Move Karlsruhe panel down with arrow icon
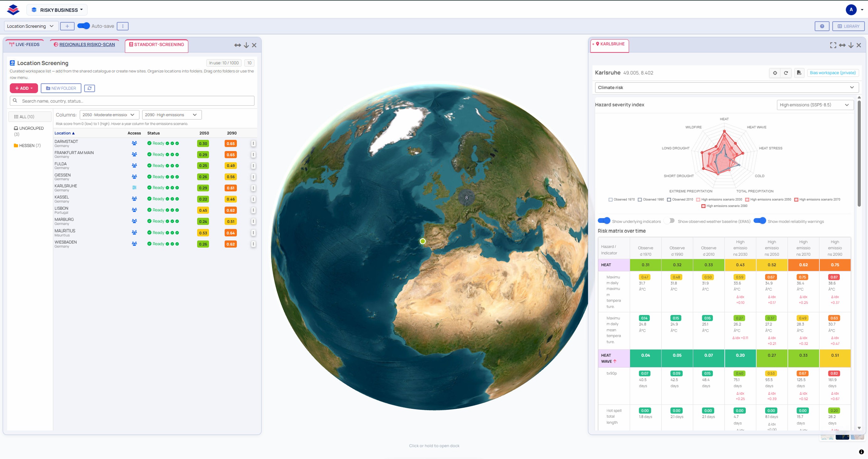868x459 pixels. point(851,45)
